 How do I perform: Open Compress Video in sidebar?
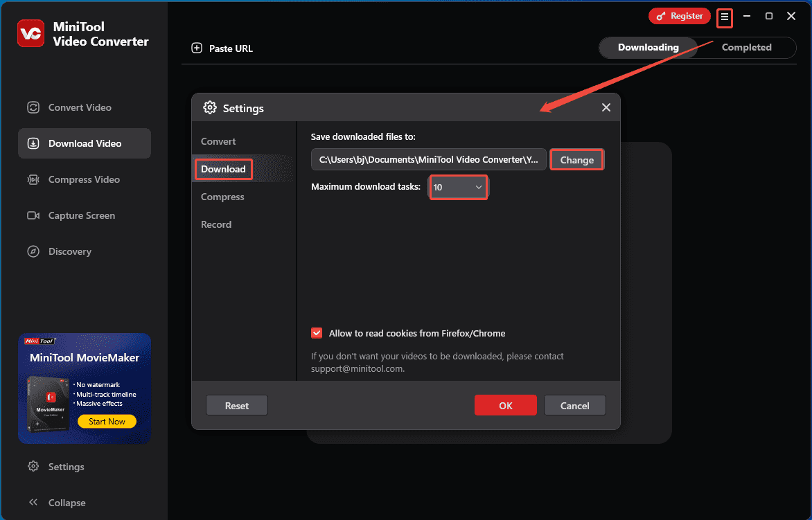tap(85, 179)
